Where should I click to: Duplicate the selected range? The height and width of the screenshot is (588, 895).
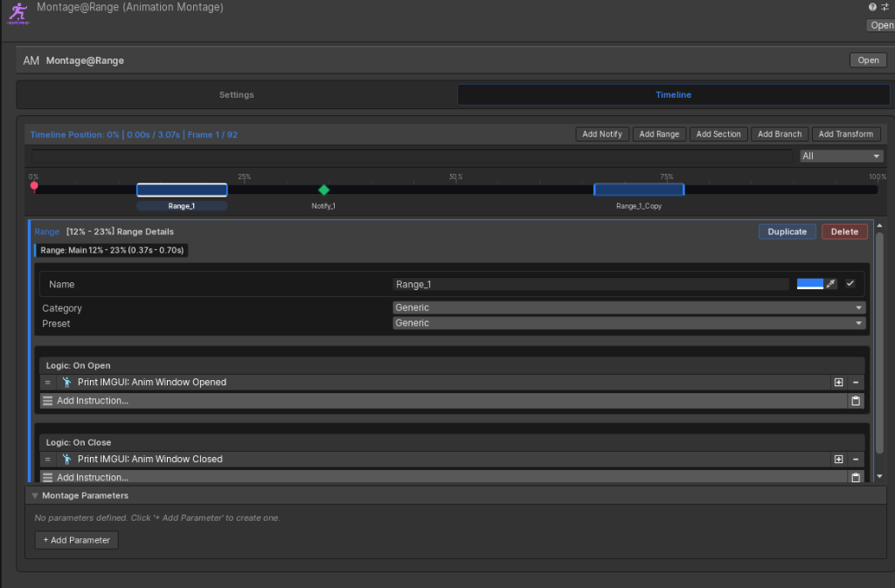pos(787,232)
